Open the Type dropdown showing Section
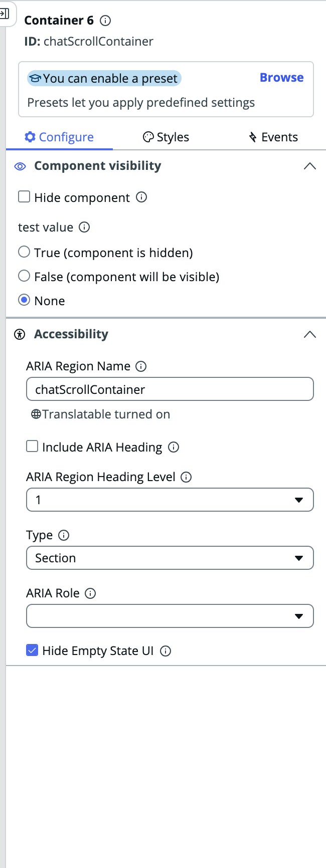 coord(170,558)
